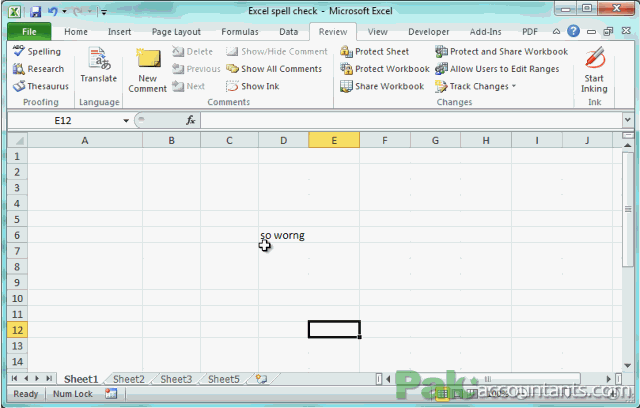Click Start Inking

(594, 70)
